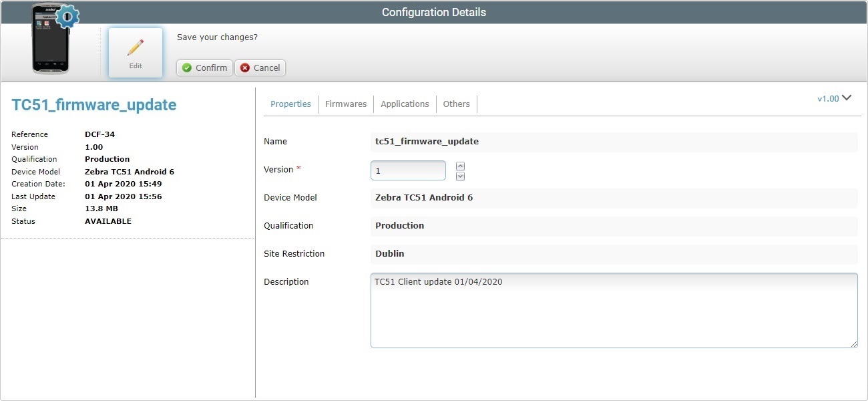Select the Others tab
The width and height of the screenshot is (868, 401).
tap(456, 104)
